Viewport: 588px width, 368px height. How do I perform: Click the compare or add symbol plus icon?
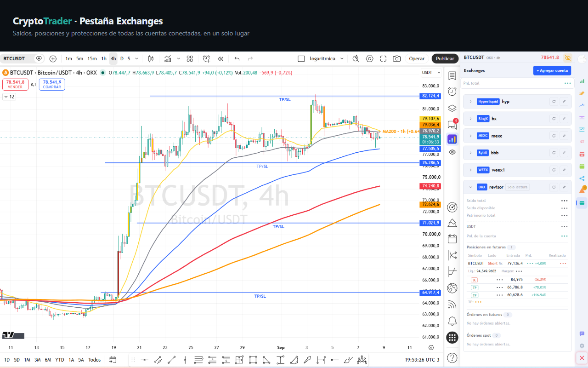(53, 58)
